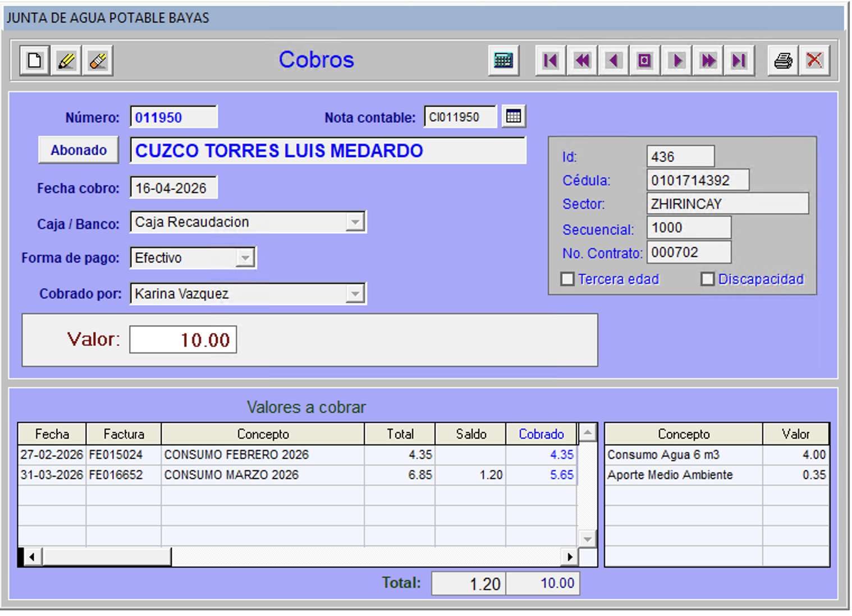852x616 pixels.
Task: Click the new document icon
Action: [x=34, y=60]
